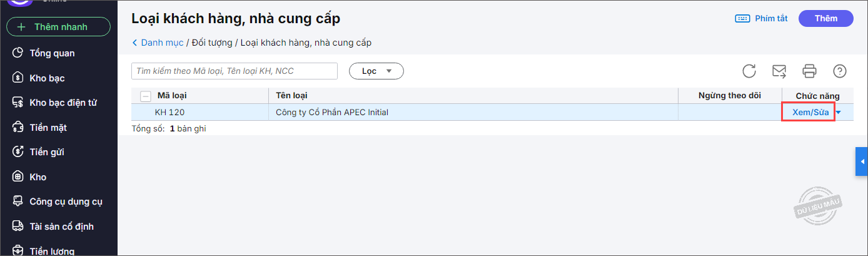
Task: Click the search field for Mã loại
Action: tap(235, 71)
